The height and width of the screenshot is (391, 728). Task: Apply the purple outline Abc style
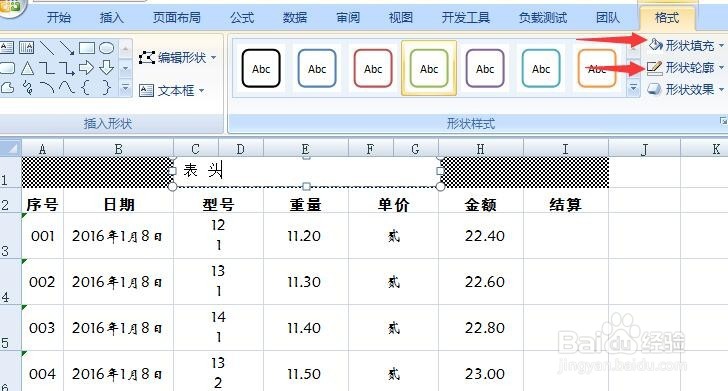point(485,69)
